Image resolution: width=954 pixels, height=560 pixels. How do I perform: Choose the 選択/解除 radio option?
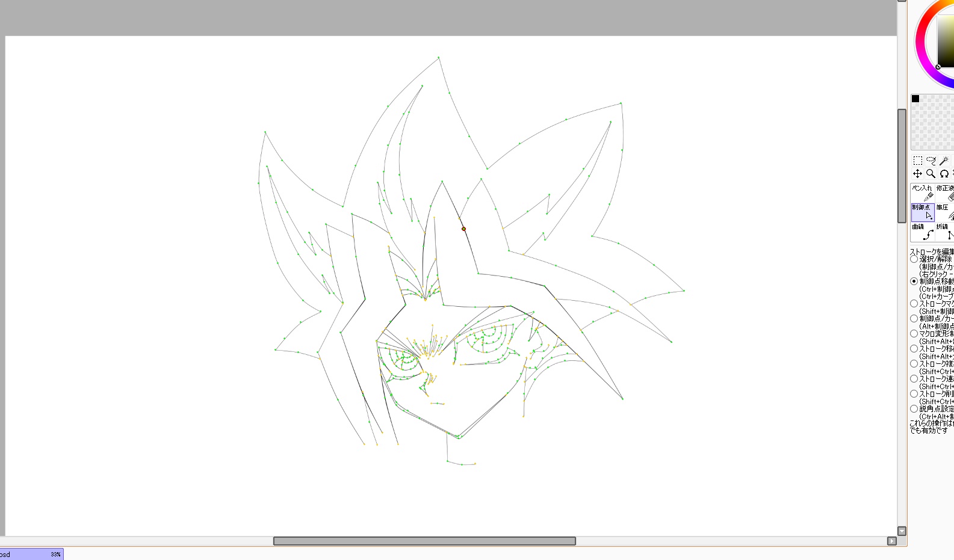click(x=914, y=259)
